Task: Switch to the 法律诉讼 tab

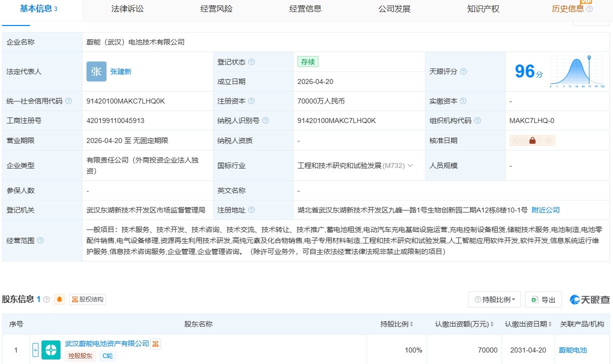Action: tap(127, 8)
